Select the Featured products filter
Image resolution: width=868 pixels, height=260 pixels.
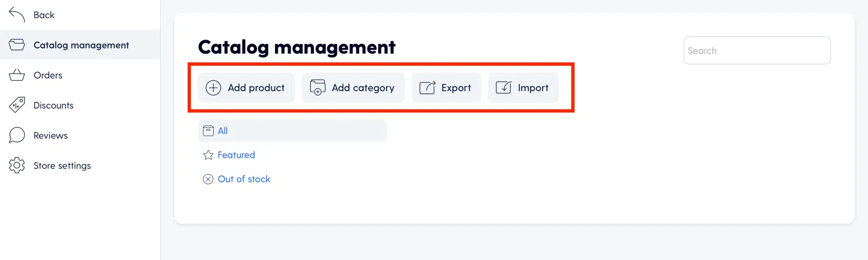237,155
